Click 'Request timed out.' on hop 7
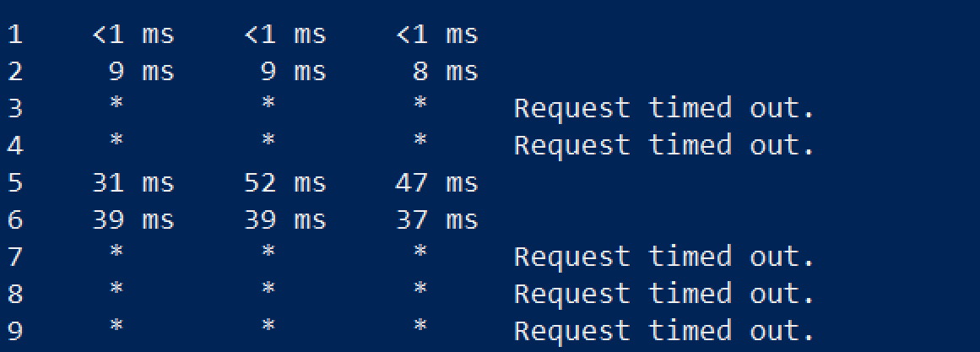980x352 pixels. 664,257
